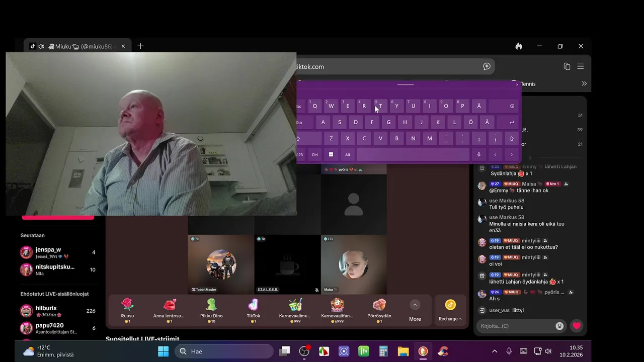Toggle right Shift on touch keyboard

coord(512,138)
